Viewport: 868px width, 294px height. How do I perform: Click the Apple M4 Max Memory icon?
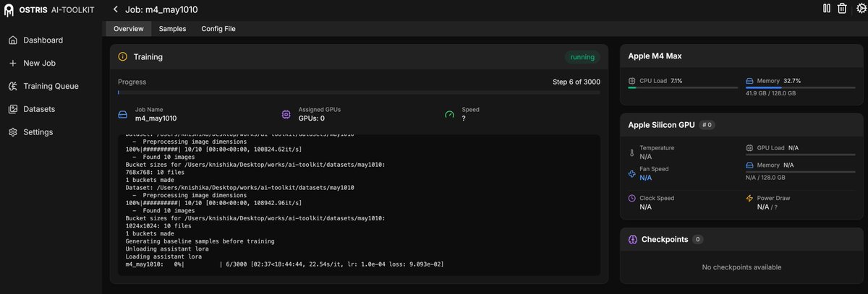click(x=749, y=81)
